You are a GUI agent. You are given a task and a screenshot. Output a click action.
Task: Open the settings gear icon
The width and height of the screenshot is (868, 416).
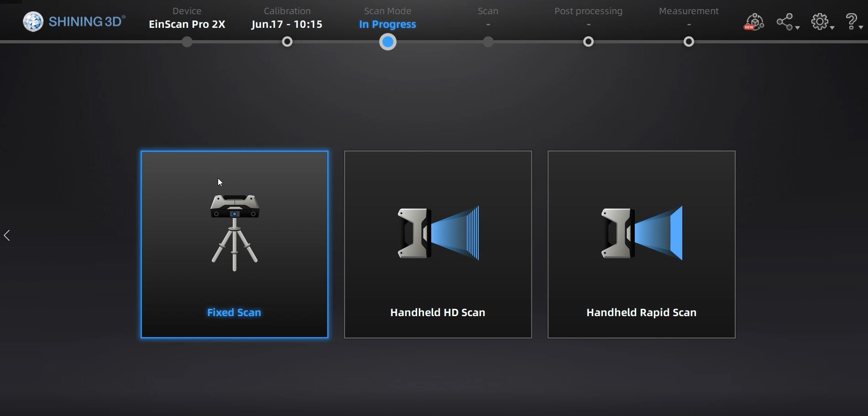[819, 21]
